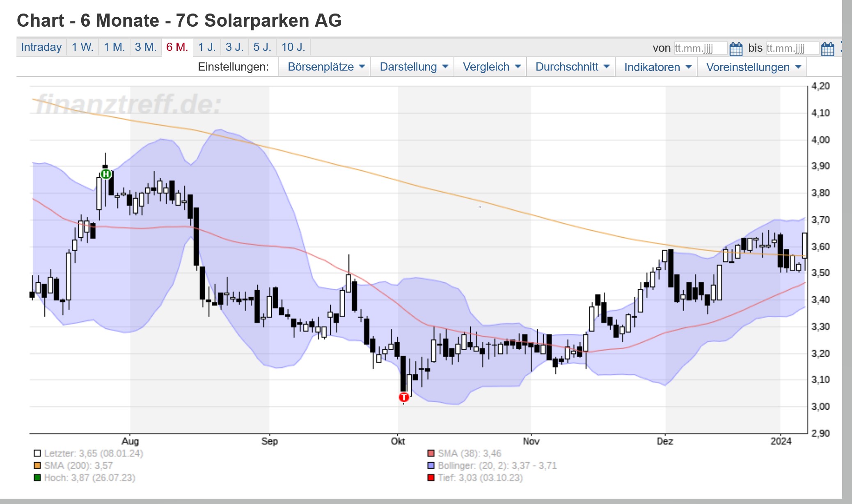Click the red Tief legend swatch
852x504 pixels.
pos(431,478)
